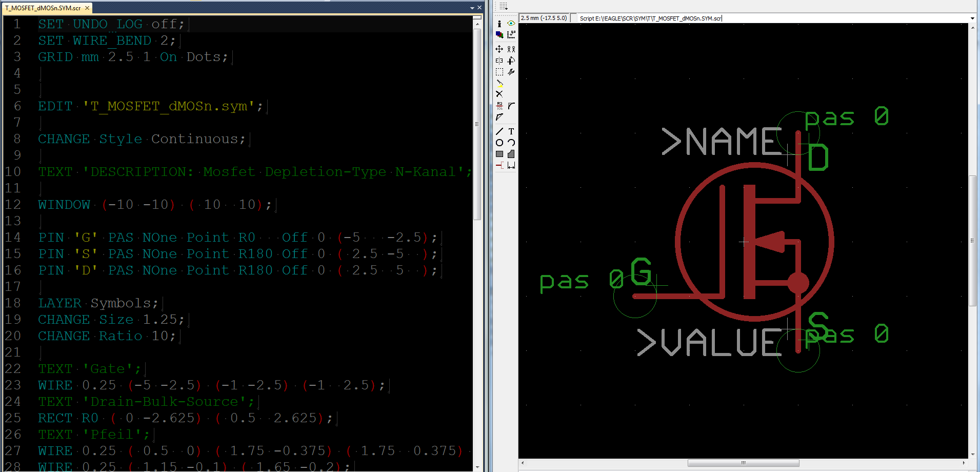The height and width of the screenshot is (472, 980).
Task: Click 'RECT' keyword on line 25
Action: coord(55,418)
